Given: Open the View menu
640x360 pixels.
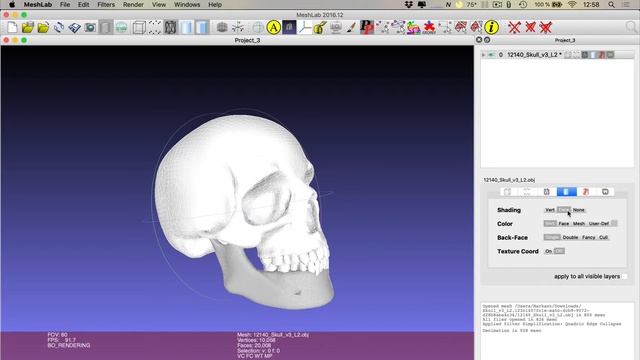Looking at the screenshot, I should (x=159, y=5).
